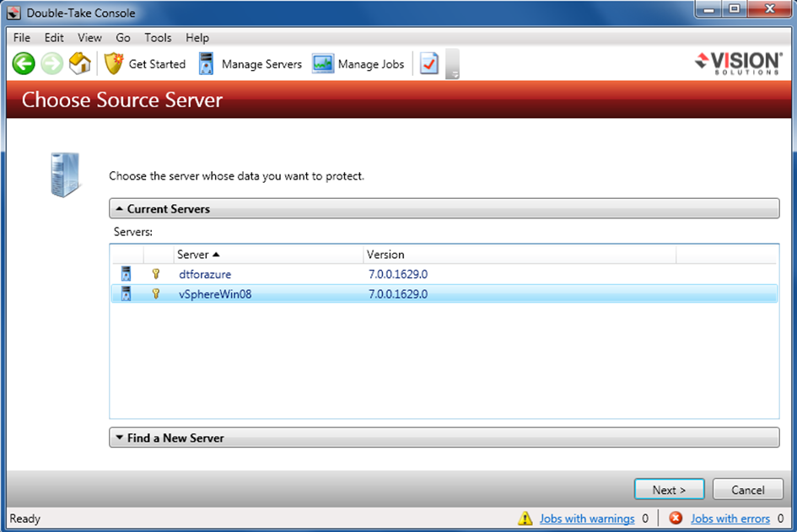
Task: Click the server icon beside vSphereWin08
Action: (x=126, y=293)
